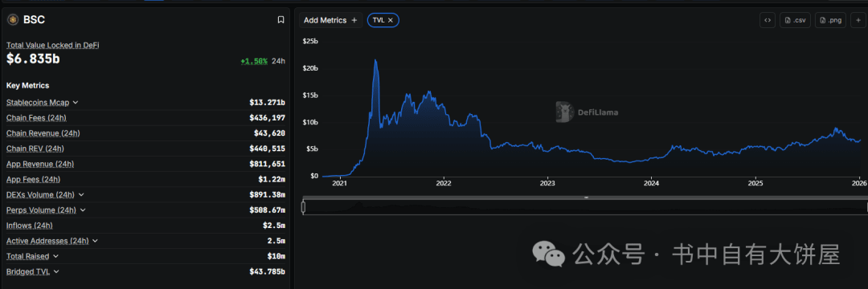Screen dimensions: 868x289
Task: Click the $10b y-axis label
Action: (x=311, y=122)
